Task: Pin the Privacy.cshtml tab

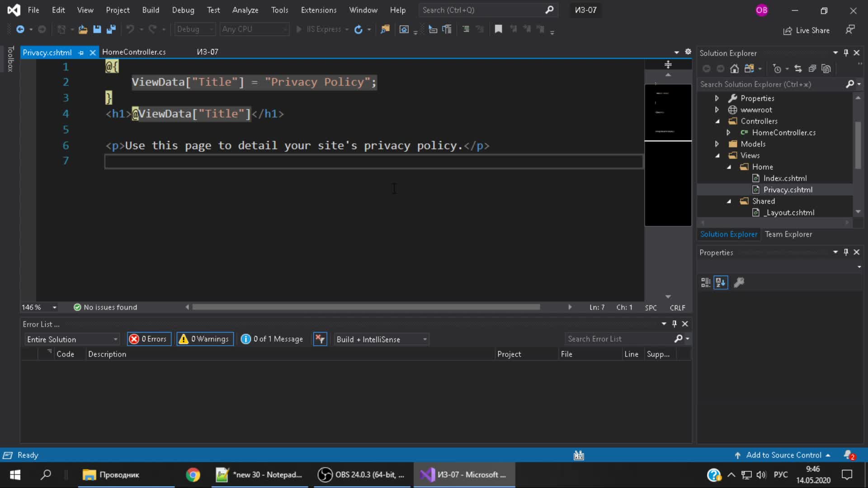Action: point(81,53)
